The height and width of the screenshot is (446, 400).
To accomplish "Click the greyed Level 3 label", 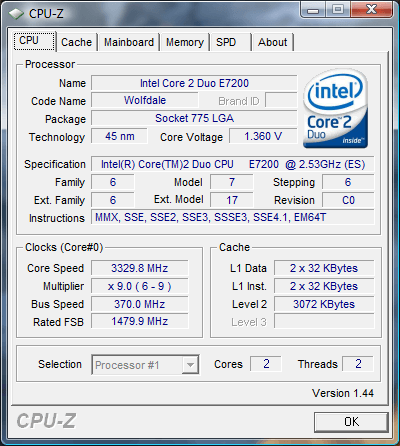I will [249, 322].
